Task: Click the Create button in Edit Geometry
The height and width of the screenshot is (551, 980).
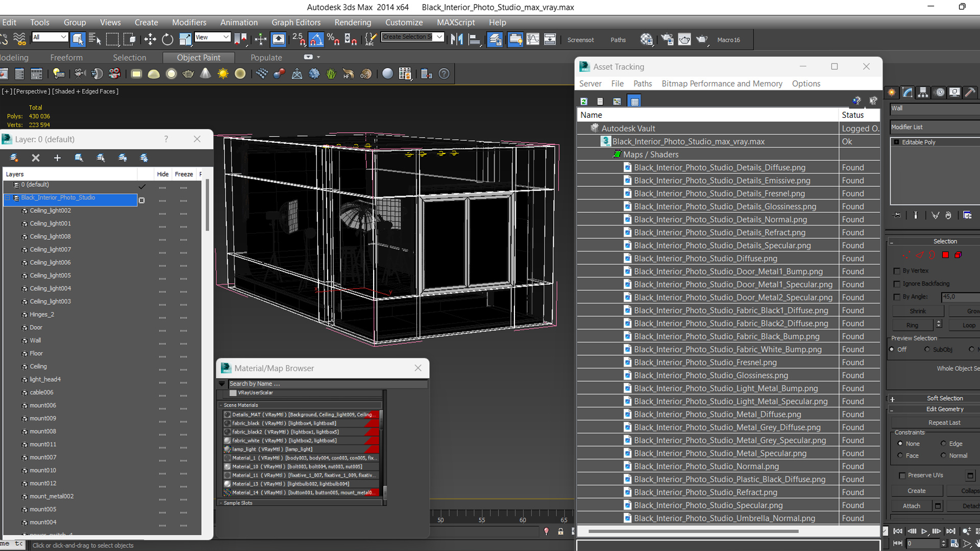Action: coord(916,491)
